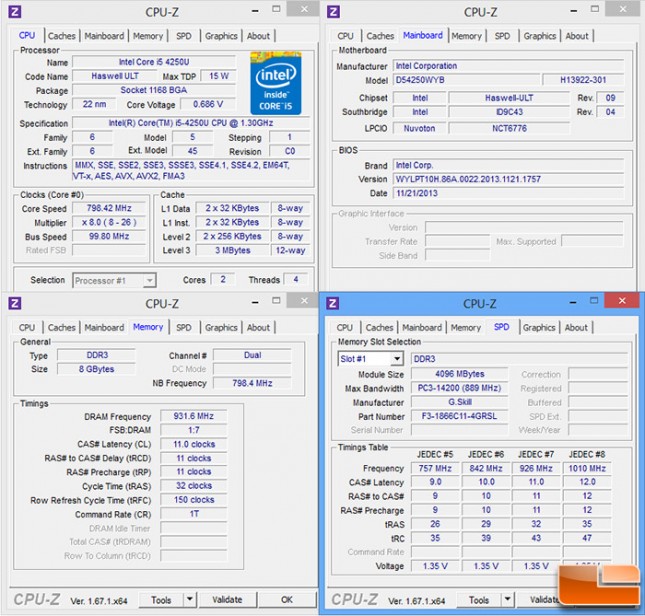Click the Manufacturer value G.Skill
Screen dimensions: 645x616
tap(459, 402)
